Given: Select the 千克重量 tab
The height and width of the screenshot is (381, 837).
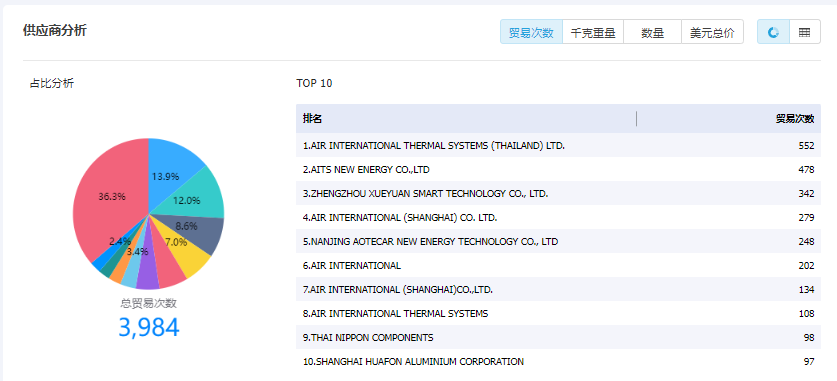Looking at the screenshot, I should pyautogui.click(x=593, y=32).
